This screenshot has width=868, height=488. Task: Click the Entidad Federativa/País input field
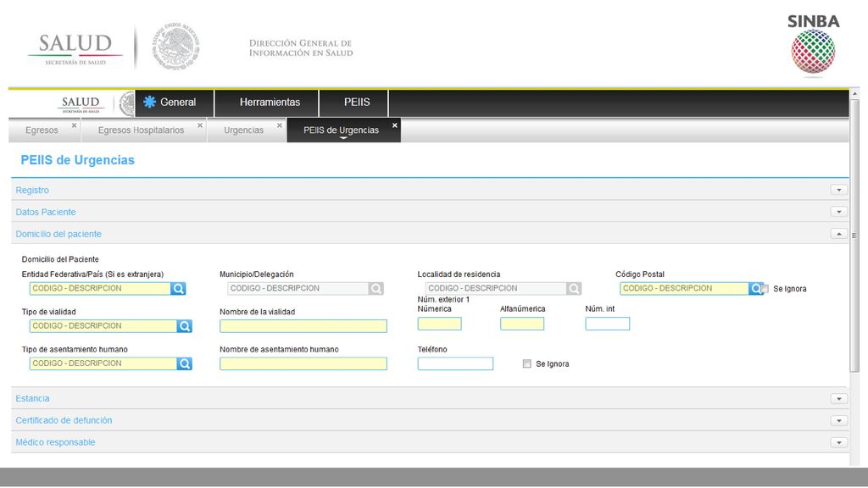coord(100,288)
